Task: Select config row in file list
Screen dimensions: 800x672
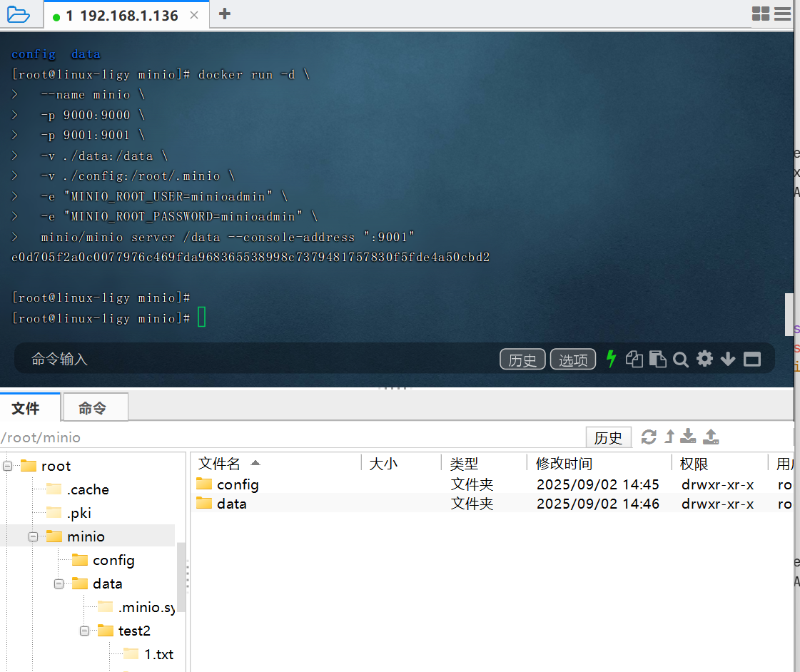Action: pyautogui.click(x=492, y=484)
